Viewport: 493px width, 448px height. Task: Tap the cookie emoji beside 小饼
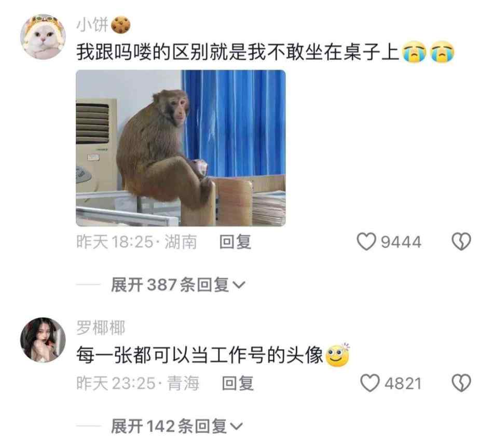121,25
